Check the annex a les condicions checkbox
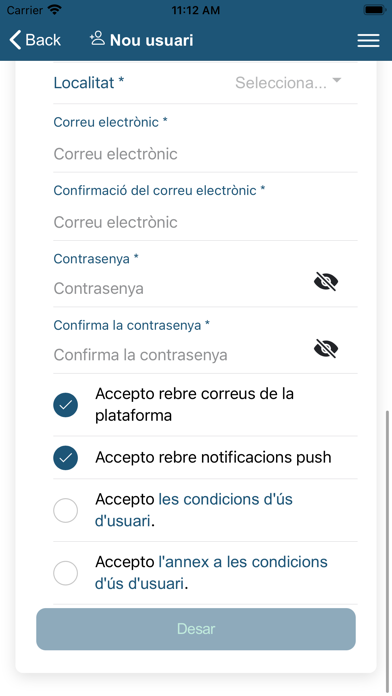The width and height of the screenshot is (392, 696). click(66, 573)
